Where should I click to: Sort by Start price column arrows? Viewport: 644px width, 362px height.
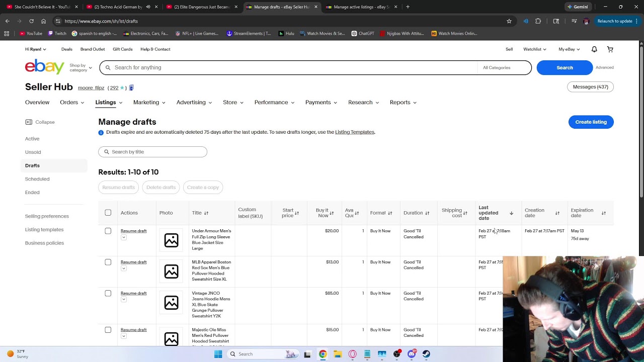pos(297,213)
